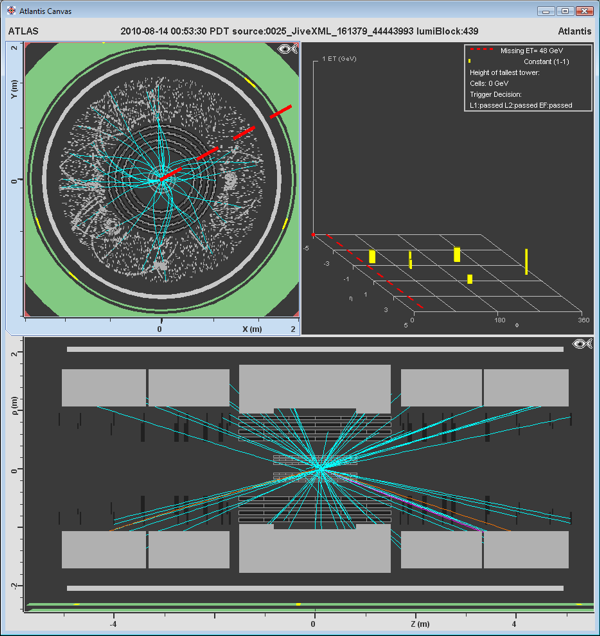Select the upper central gray calorimeter block

314,387
